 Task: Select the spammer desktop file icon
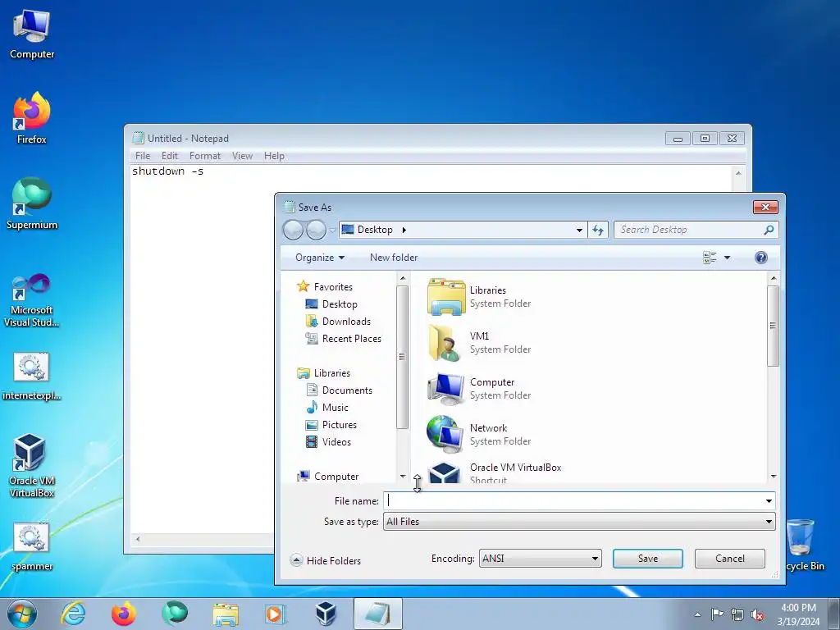coord(32,547)
